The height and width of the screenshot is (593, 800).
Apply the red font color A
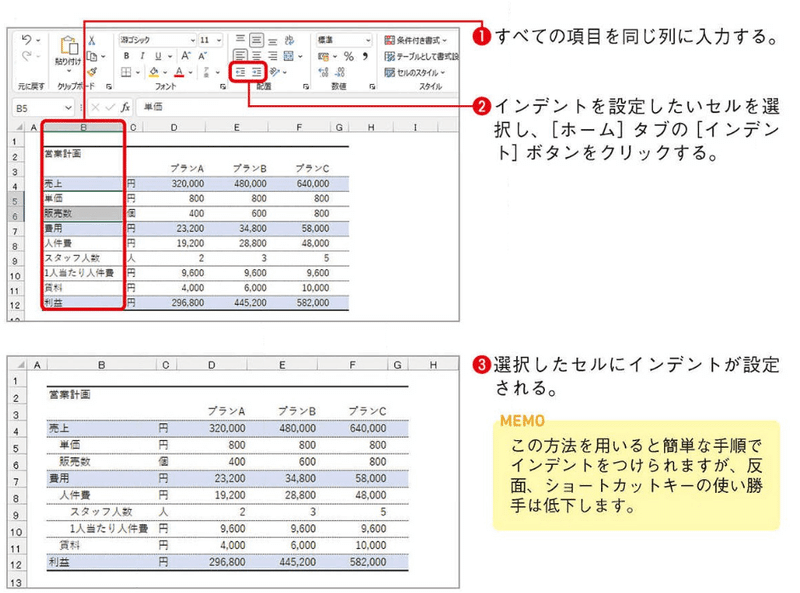[x=179, y=72]
